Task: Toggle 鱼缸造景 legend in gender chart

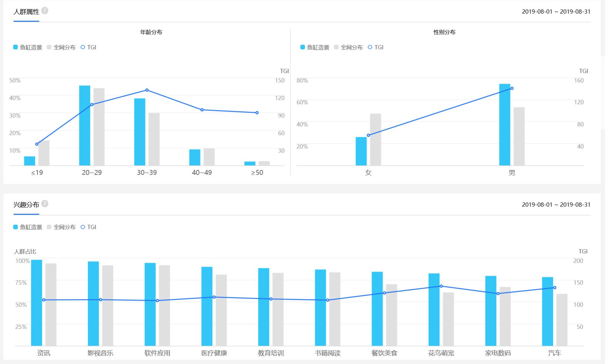Action: (x=315, y=47)
